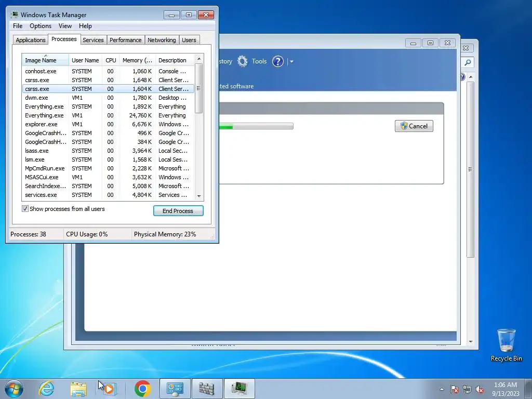Click the Defender scrollbar down arrow
The width and height of the screenshot is (532, 399).
[x=470, y=342]
